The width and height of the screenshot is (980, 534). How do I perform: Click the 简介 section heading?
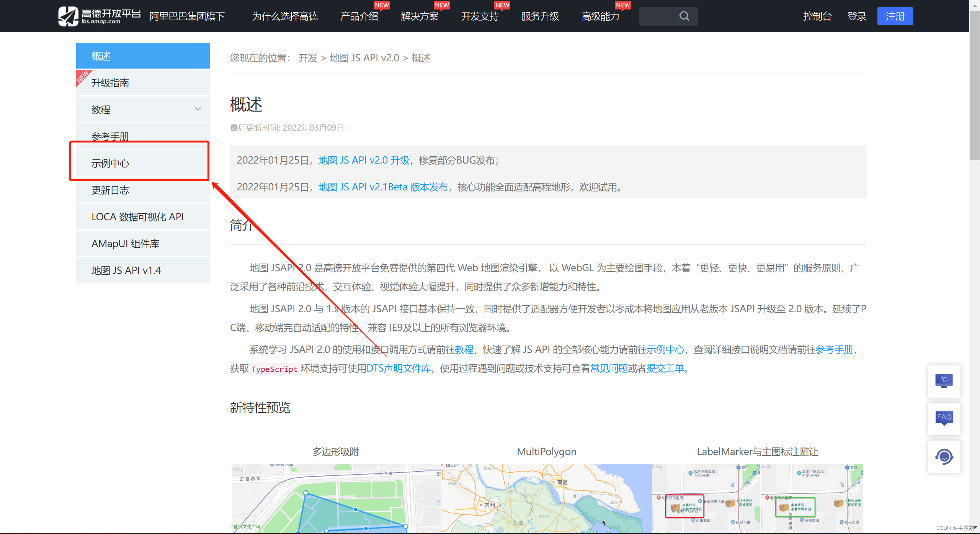(242, 225)
